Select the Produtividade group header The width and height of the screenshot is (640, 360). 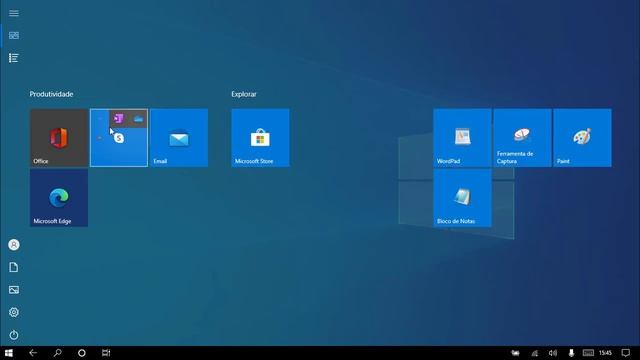[x=51, y=94]
